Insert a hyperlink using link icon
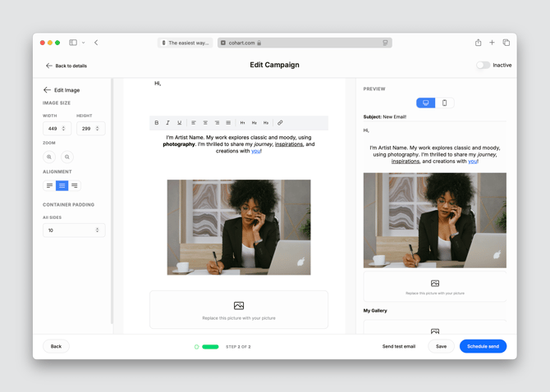This screenshot has width=550, height=392. point(280,123)
